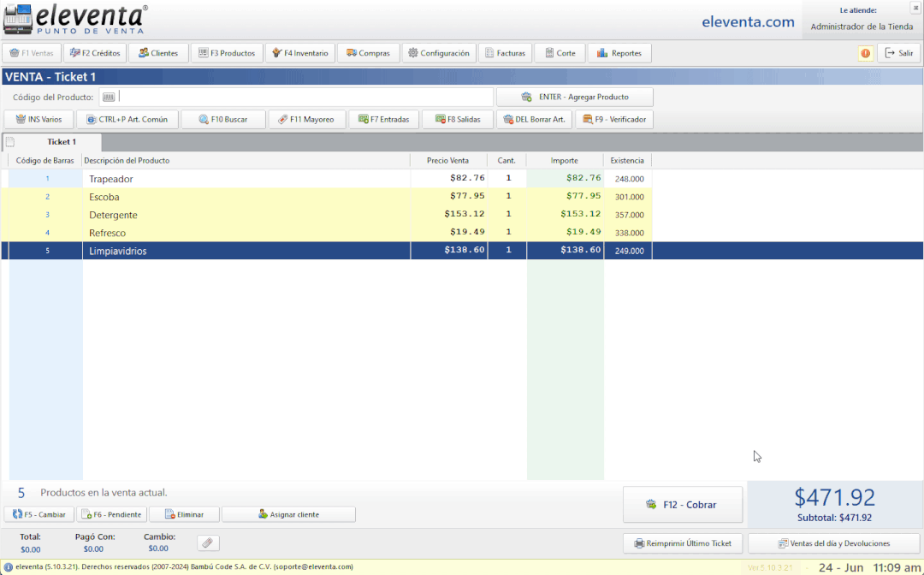This screenshot has width=924, height=575.
Task: Open the F10 Buscar product search
Action: point(221,120)
